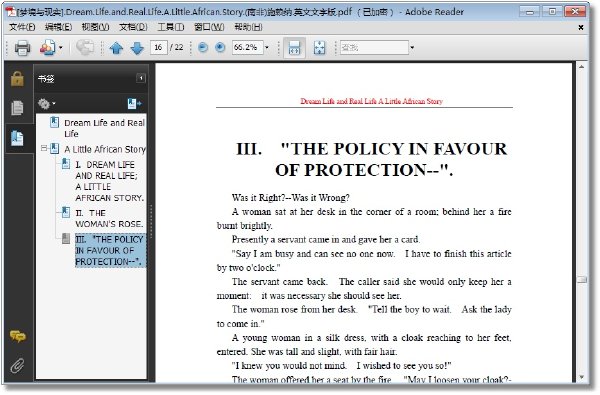Close document with menu bar X button

click(x=581, y=27)
